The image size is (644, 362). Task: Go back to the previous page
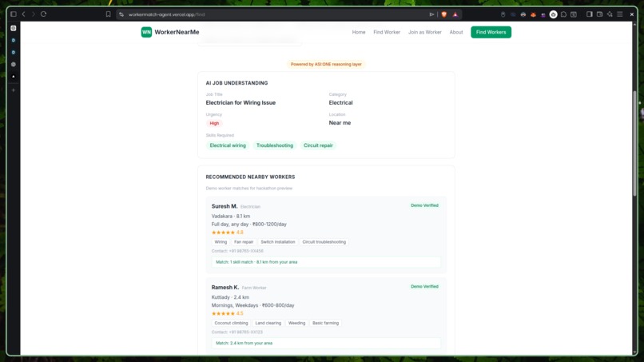23,14
